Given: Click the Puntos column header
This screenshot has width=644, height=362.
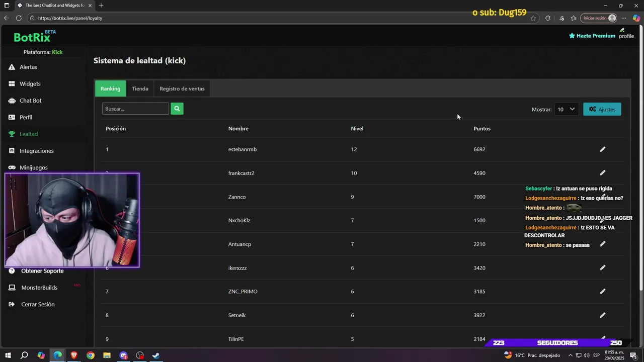Looking at the screenshot, I should 482,129.
